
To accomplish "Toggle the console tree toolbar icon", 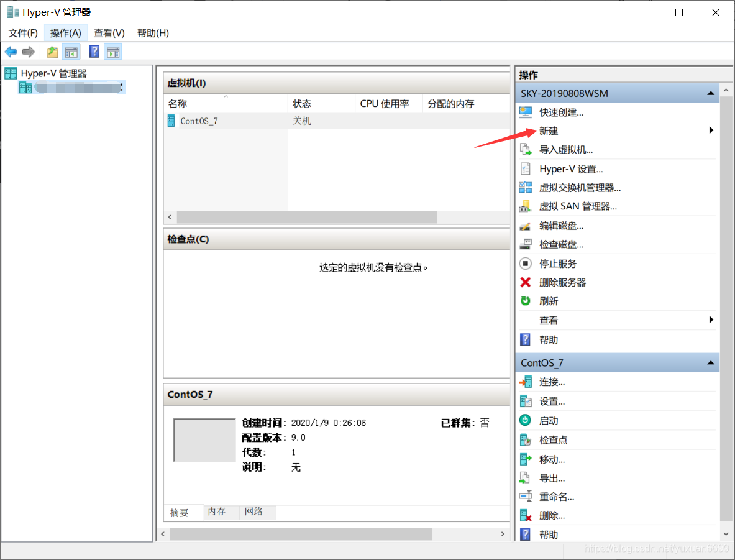I will [x=71, y=52].
